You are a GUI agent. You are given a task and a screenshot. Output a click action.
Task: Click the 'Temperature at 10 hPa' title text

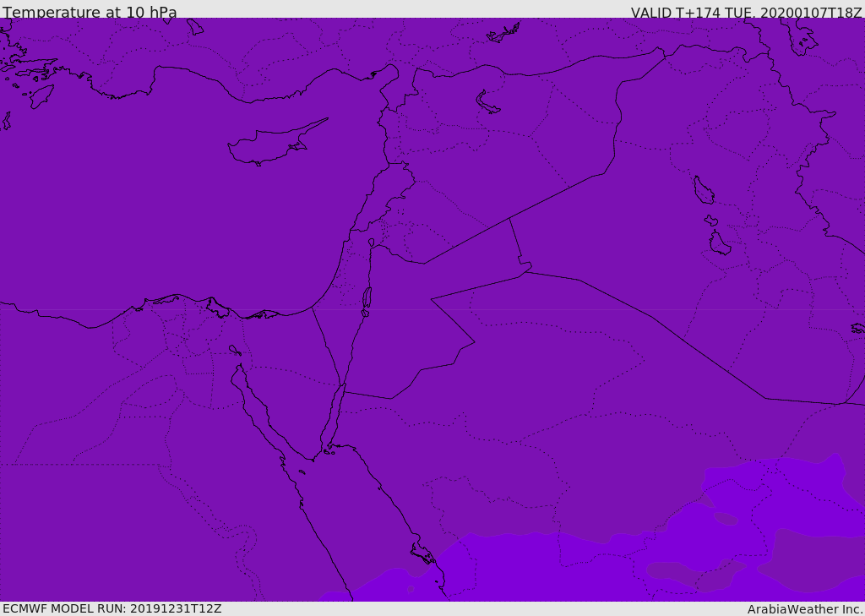click(90, 12)
